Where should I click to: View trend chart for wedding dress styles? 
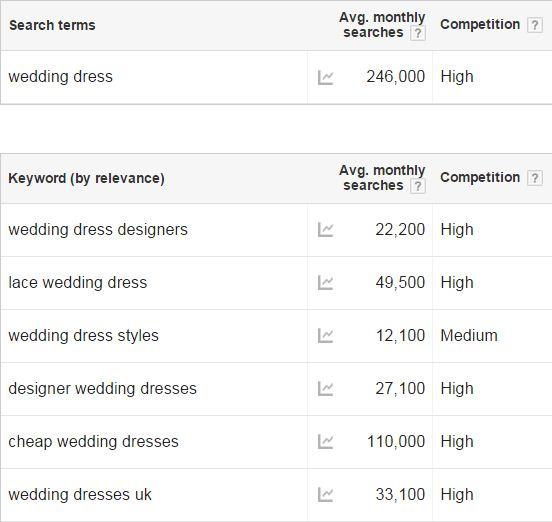[325, 336]
